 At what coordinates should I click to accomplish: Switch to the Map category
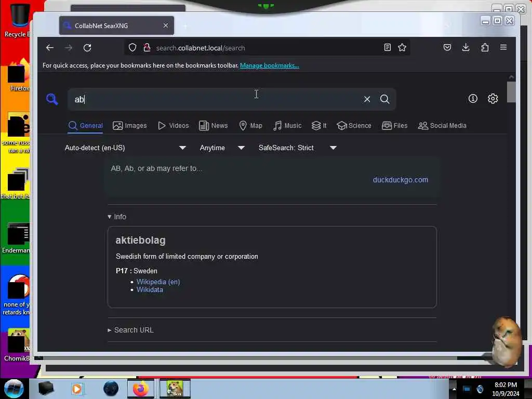[x=251, y=126]
